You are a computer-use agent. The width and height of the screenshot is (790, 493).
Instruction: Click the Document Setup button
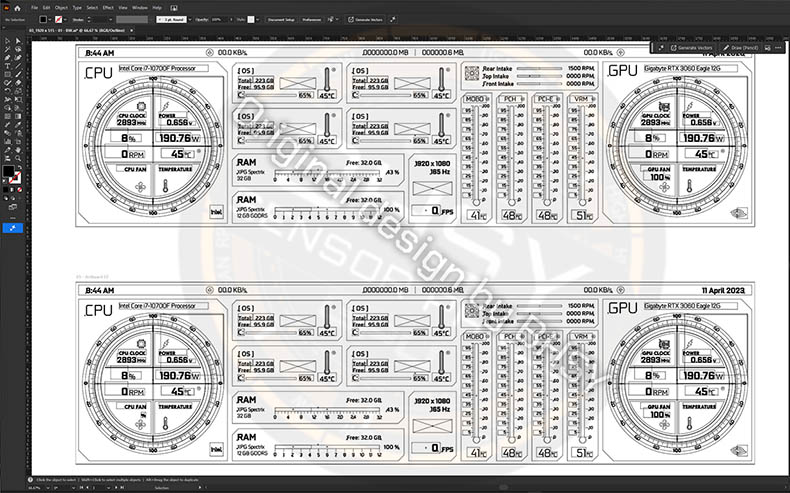(281, 20)
